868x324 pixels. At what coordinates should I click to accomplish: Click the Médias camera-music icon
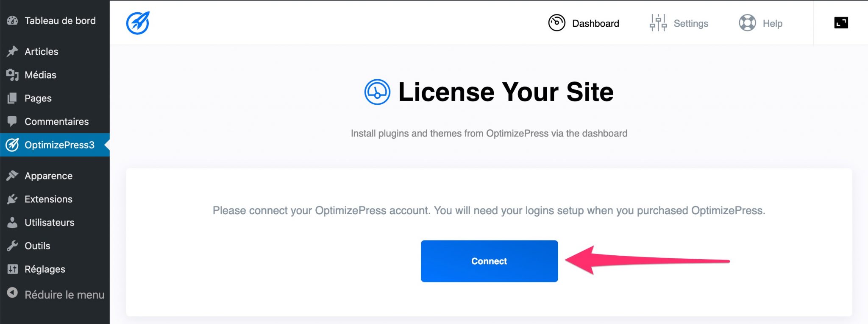pos(13,75)
